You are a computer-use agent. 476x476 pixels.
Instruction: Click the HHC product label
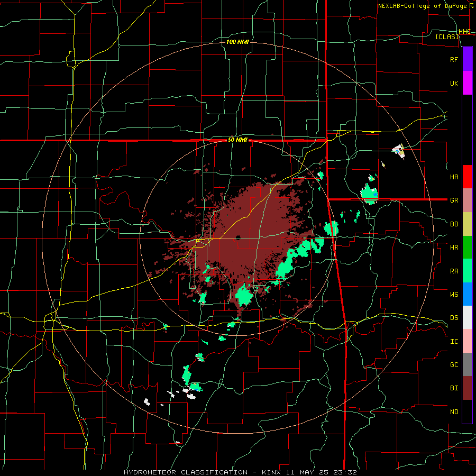[x=465, y=32]
